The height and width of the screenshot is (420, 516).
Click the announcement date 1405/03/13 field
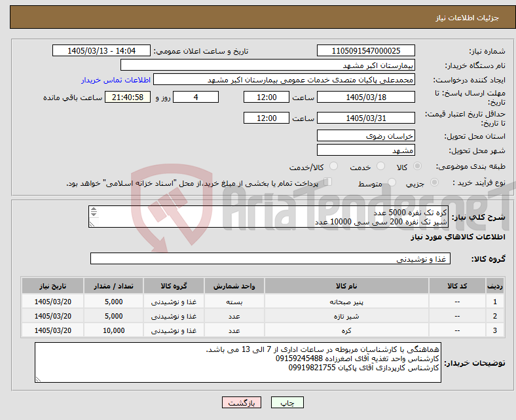click(x=101, y=50)
